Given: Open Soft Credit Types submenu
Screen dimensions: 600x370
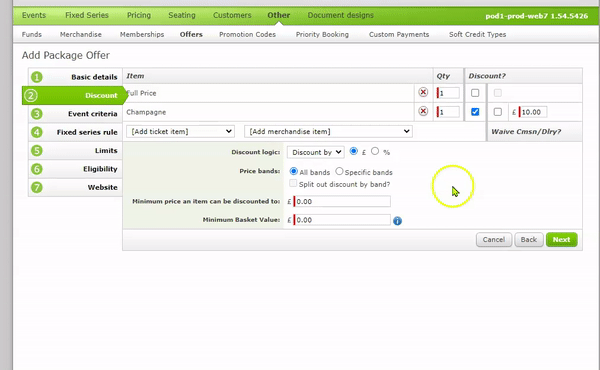Looking at the screenshot, I should click(x=478, y=34).
